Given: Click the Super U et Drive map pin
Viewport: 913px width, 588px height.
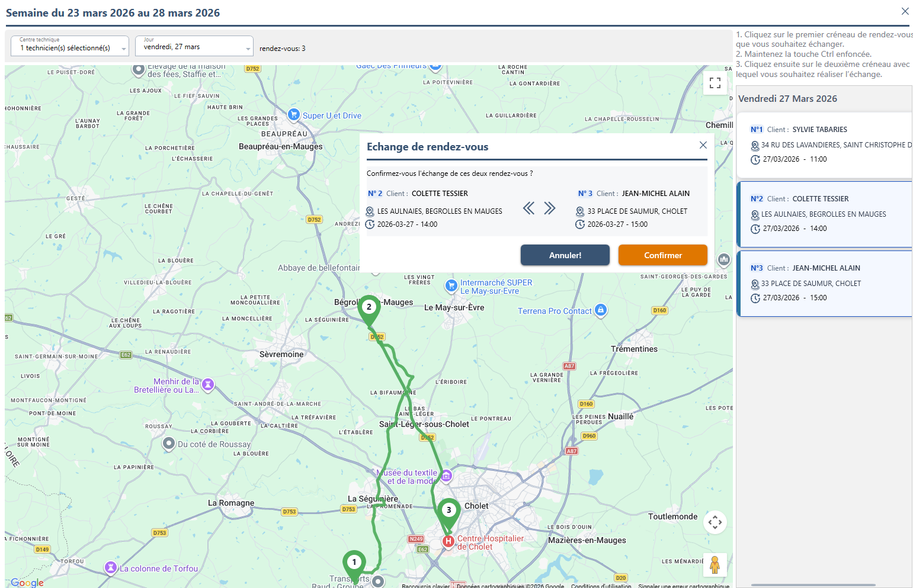Looking at the screenshot, I should coord(293,114).
